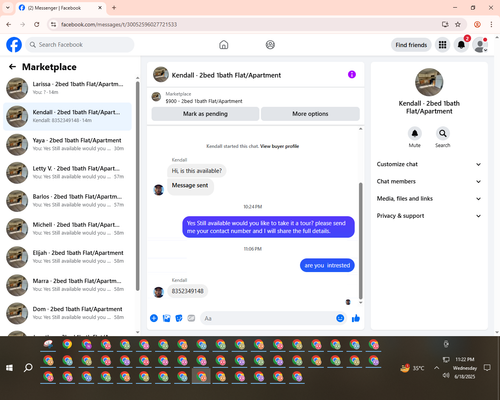Open the emoji picker
Viewport: 500px width, 400px height.
pos(340,318)
